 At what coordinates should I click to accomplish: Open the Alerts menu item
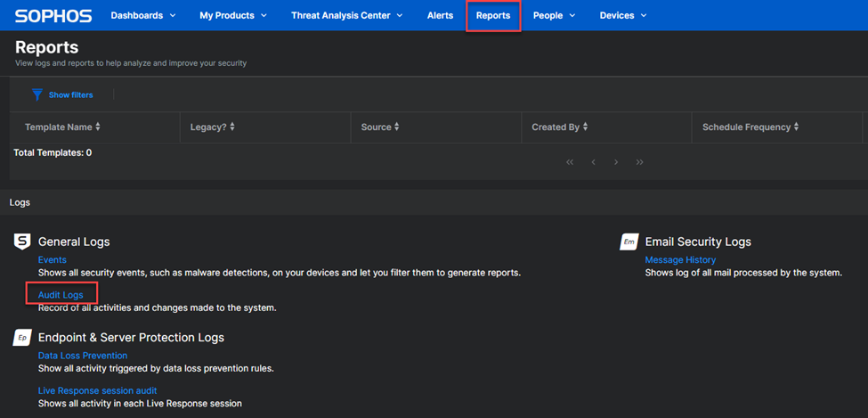pyautogui.click(x=440, y=15)
